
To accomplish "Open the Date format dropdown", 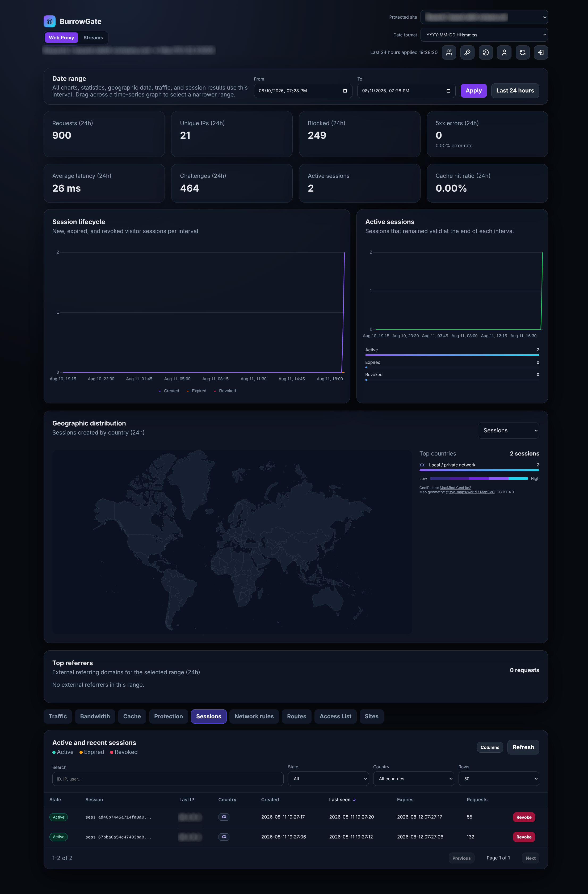I will pos(484,35).
